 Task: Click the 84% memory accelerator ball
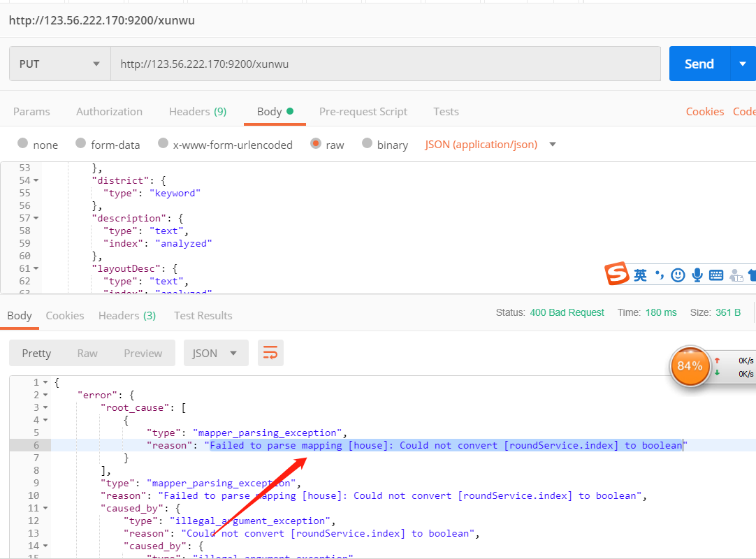point(690,366)
